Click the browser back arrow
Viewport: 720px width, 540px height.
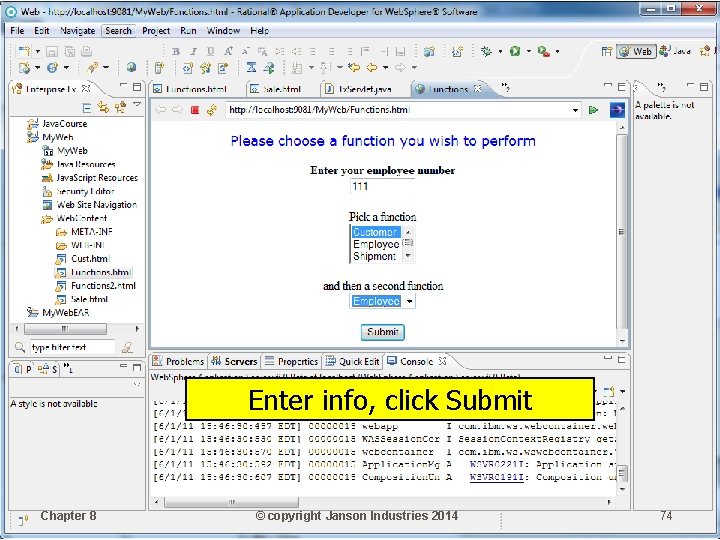(x=161, y=110)
